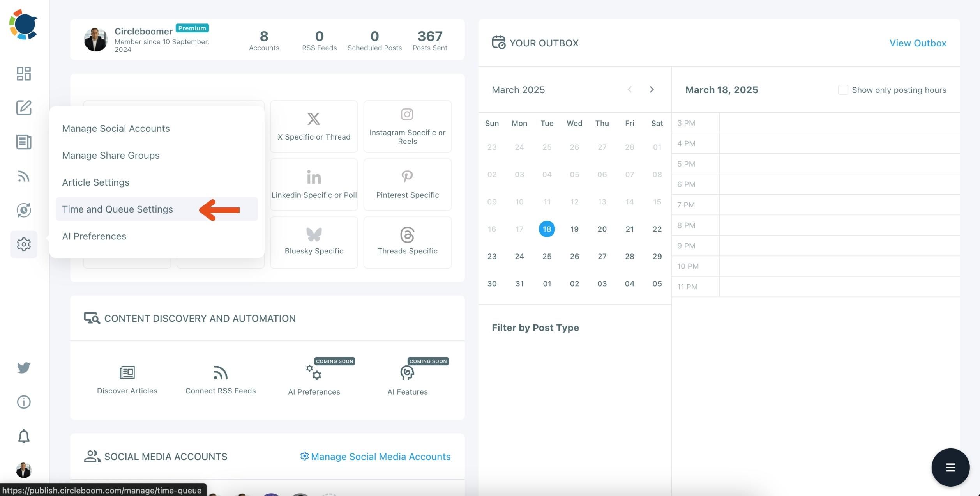
Task: Click the outbox calendar icon
Action: [498, 42]
